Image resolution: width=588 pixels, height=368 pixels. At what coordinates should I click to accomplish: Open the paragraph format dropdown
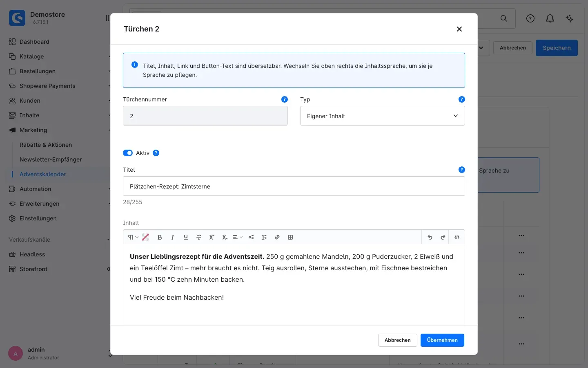(x=133, y=237)
